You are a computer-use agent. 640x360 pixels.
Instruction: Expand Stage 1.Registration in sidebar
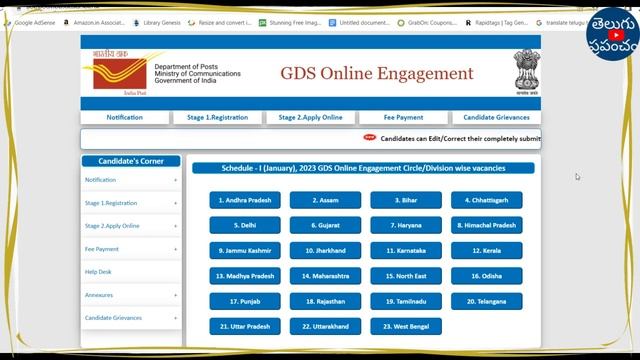131,203
